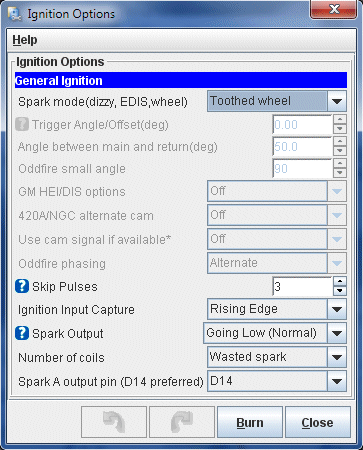This screenshot has width=363, height=450.
Task: Click the Skip Pulses input field
Action: coord(302,286)
